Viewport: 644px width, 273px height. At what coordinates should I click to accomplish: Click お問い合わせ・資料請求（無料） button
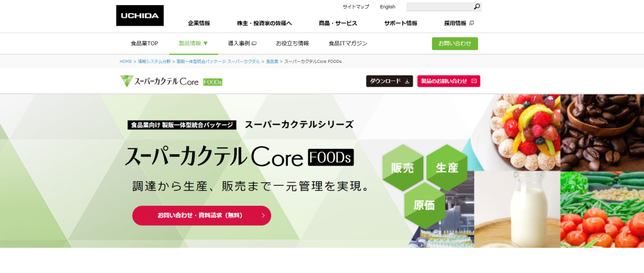point(202,216)
